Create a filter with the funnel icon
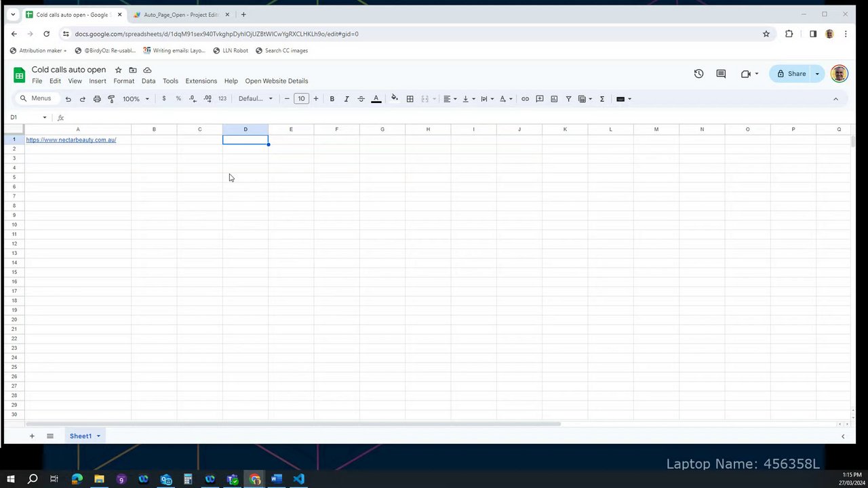 coord(569,99)
